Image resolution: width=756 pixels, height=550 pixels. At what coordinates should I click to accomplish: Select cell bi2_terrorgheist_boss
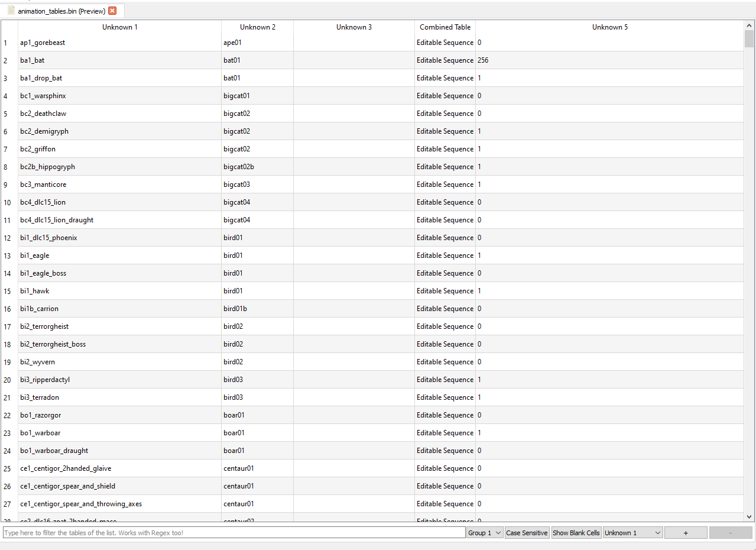pyautogui.click(x=120, y=344)
